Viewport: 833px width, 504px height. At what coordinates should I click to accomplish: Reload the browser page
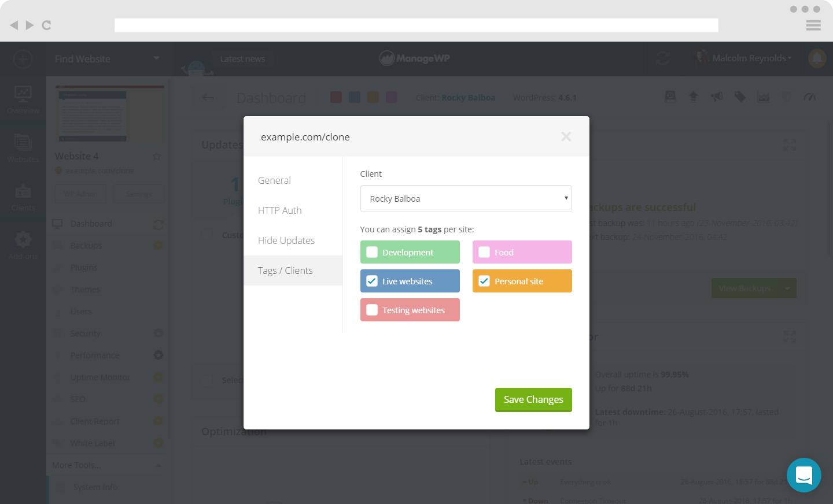click(47, 25)
